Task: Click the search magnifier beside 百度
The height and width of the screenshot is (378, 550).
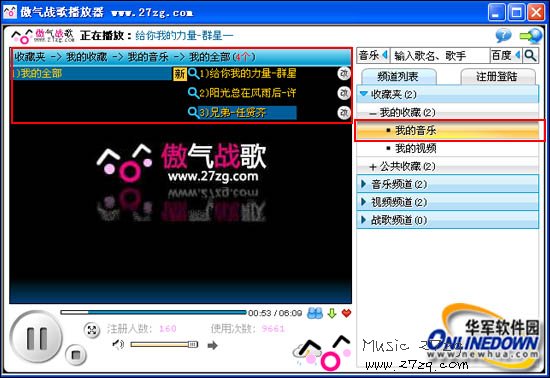Action: (x=530, y=55)
